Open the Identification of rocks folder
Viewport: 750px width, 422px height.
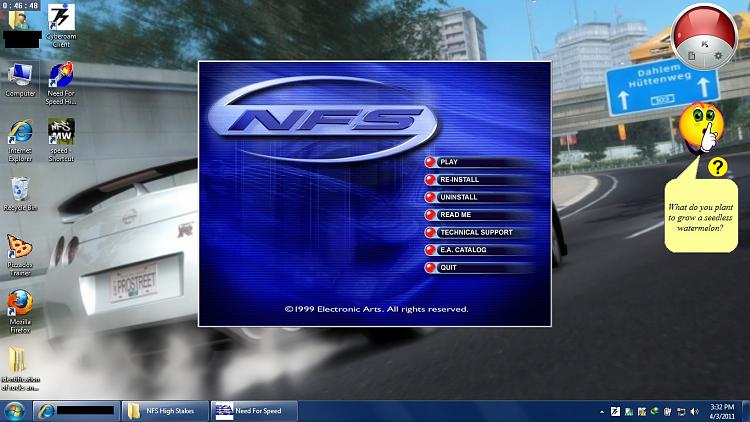tap(20, 369)
